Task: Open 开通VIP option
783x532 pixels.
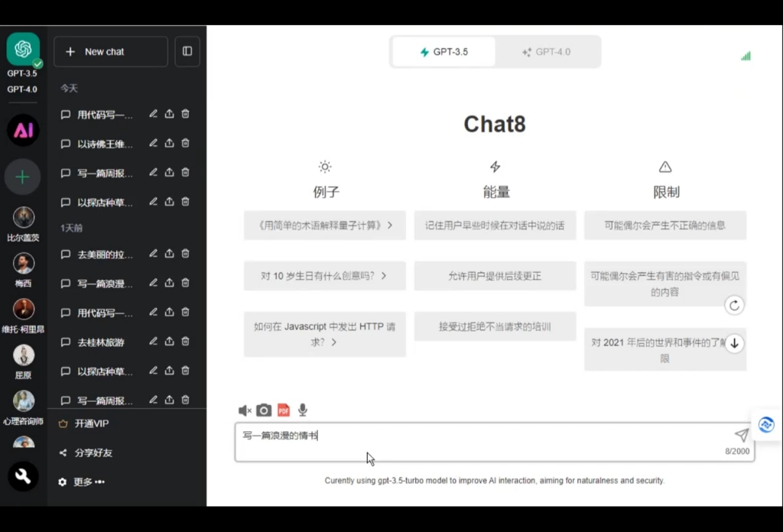Action: point(84,423)
